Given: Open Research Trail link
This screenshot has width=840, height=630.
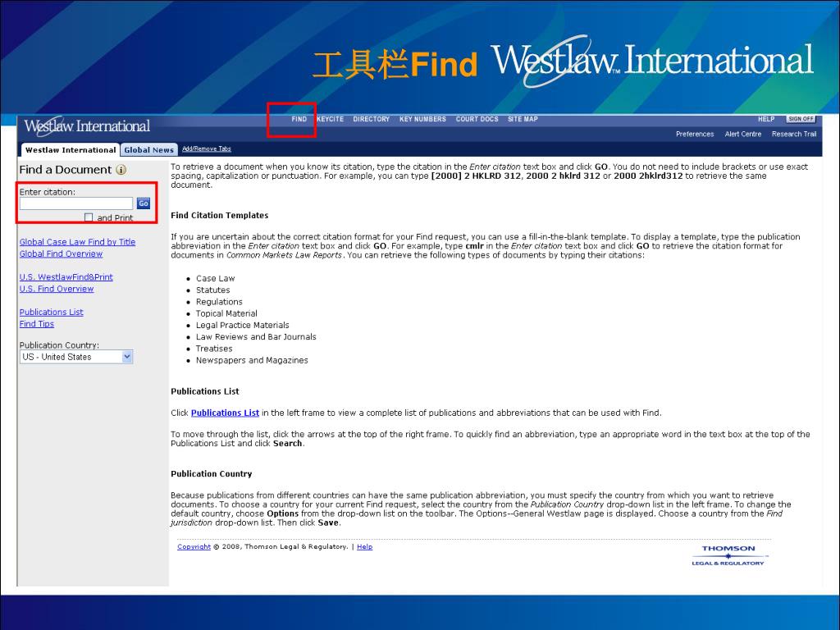Looking at the screenshot, I should tap(794, 134).
